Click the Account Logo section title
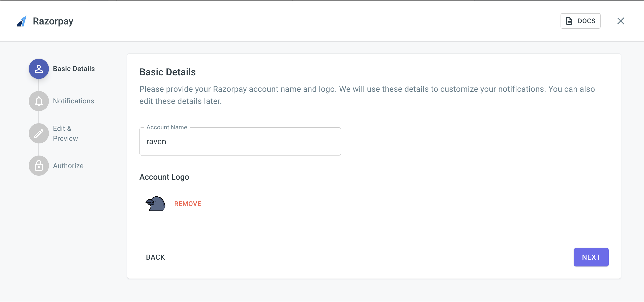Screen dimensions: 644x302 tap(164, 177)
